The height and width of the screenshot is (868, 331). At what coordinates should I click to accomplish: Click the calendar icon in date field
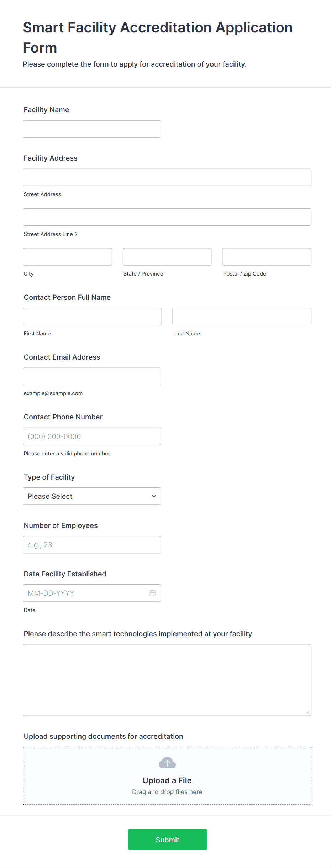[x=153, y=593]
